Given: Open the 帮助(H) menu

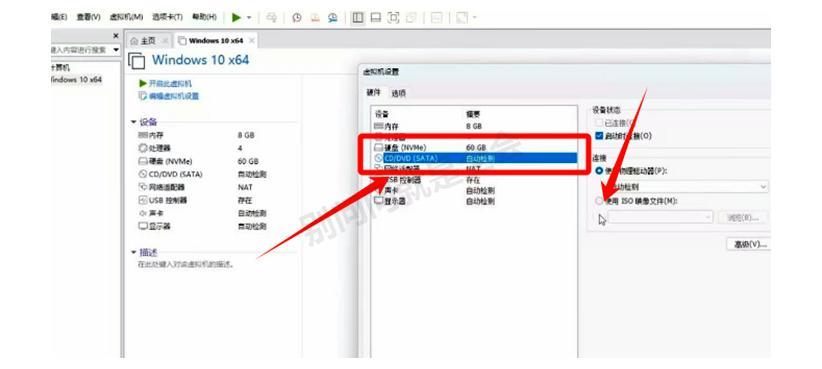Looking at the screenshot, I should click(x=204, y=17).
